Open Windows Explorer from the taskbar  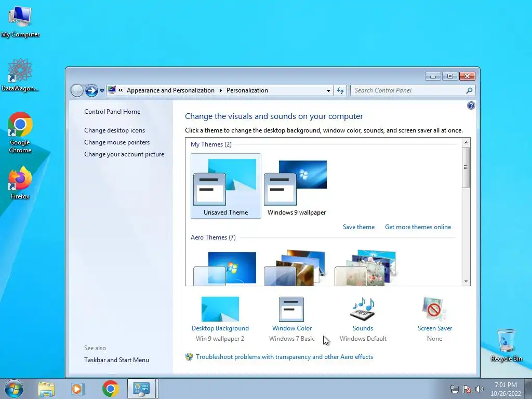point(46,389)
